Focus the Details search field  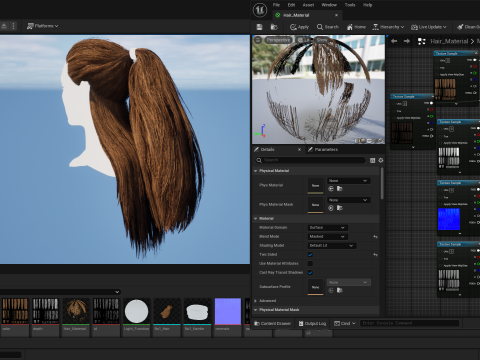(x=310, y=160)
